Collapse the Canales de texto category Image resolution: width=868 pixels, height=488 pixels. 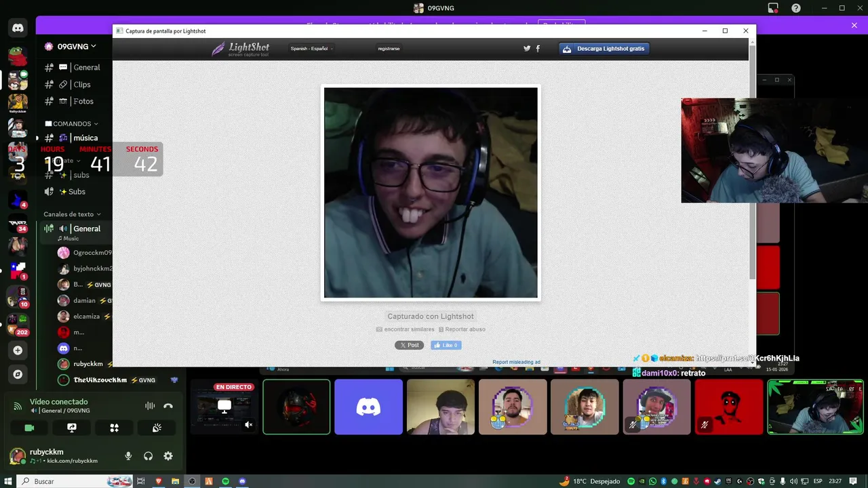pyautogui.click(x=72, y=214)
